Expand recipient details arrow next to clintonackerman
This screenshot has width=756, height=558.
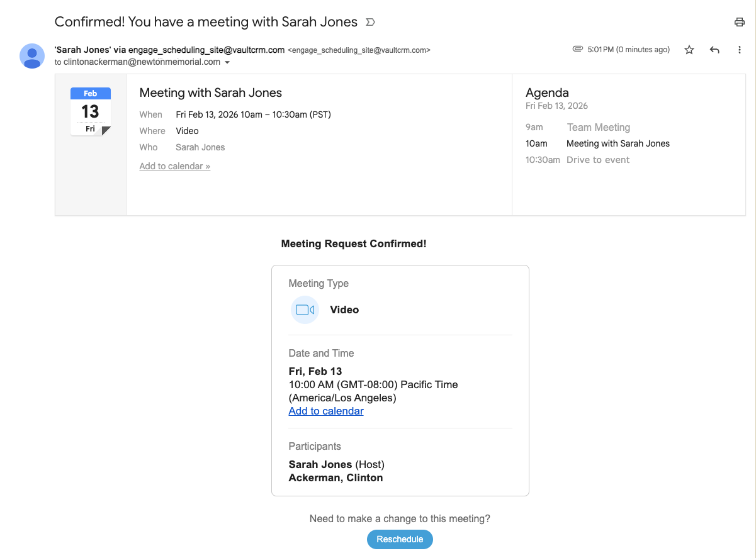(x=227, y=62)
